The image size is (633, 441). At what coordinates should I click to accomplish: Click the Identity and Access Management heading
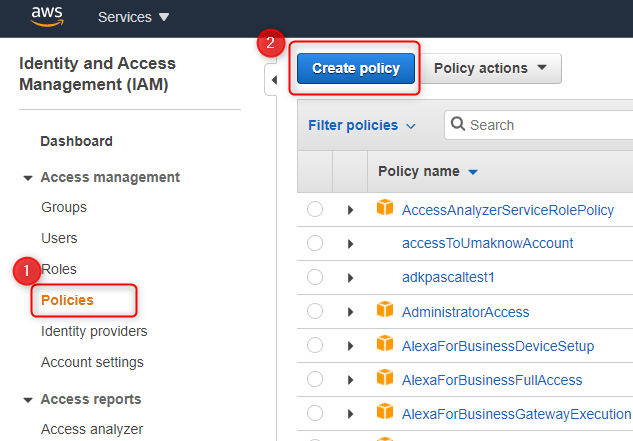click(x=97, y=74)
